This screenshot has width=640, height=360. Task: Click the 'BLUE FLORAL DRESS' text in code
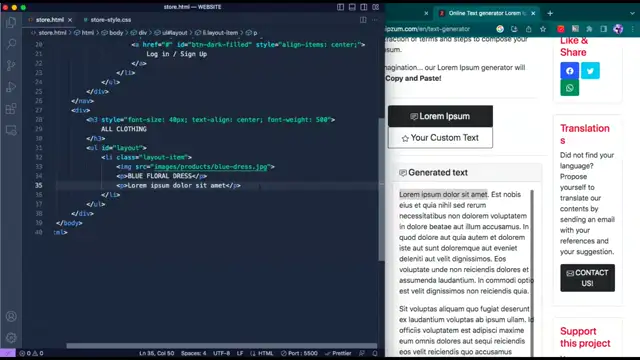pyautogui.click(x=160, y=176)
